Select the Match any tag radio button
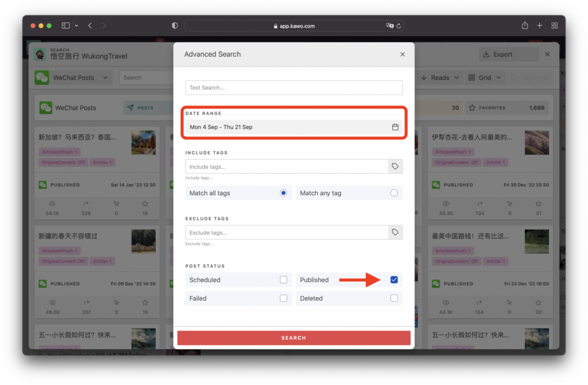 tap(394, 193)
